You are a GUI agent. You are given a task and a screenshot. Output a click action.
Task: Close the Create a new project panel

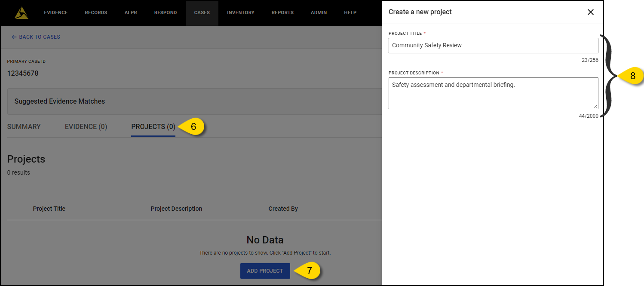pyautogui.click(x=590, y=12)
